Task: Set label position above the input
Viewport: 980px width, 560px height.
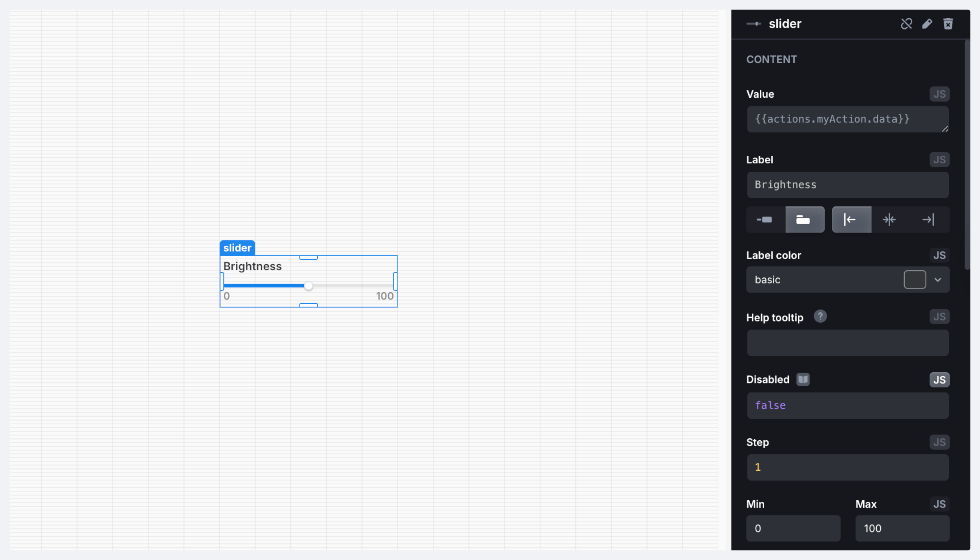Action: [804, 219]
